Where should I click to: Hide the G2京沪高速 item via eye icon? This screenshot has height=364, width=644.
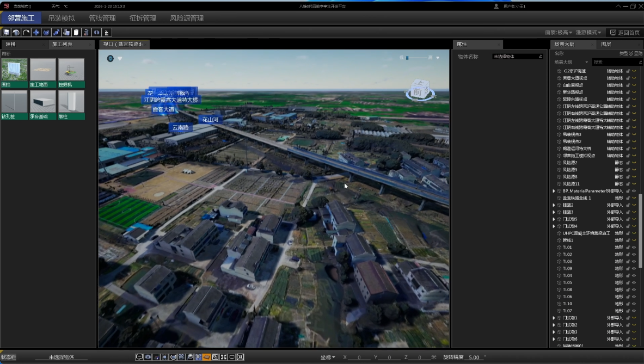[634, 71]
